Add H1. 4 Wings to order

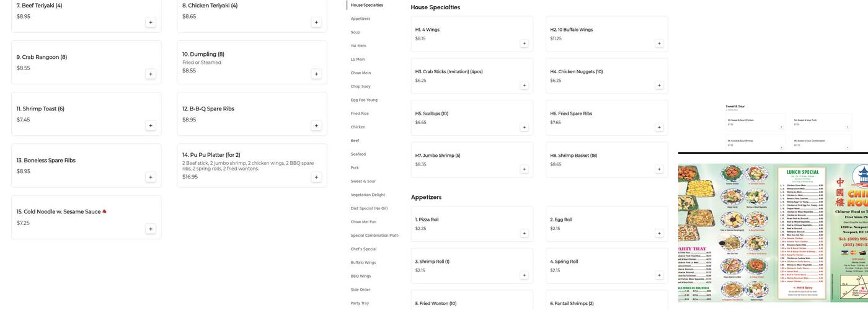524,43
